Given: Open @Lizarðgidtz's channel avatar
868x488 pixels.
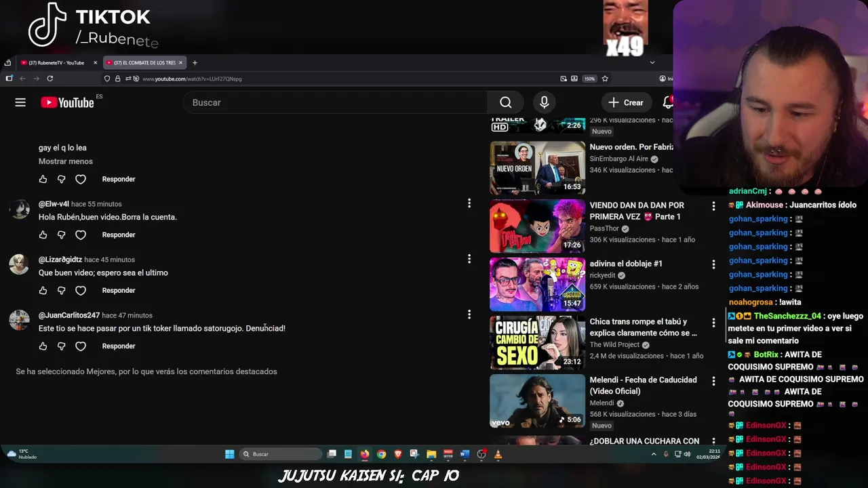Looking at the screenshot, I should click(19, 264).
